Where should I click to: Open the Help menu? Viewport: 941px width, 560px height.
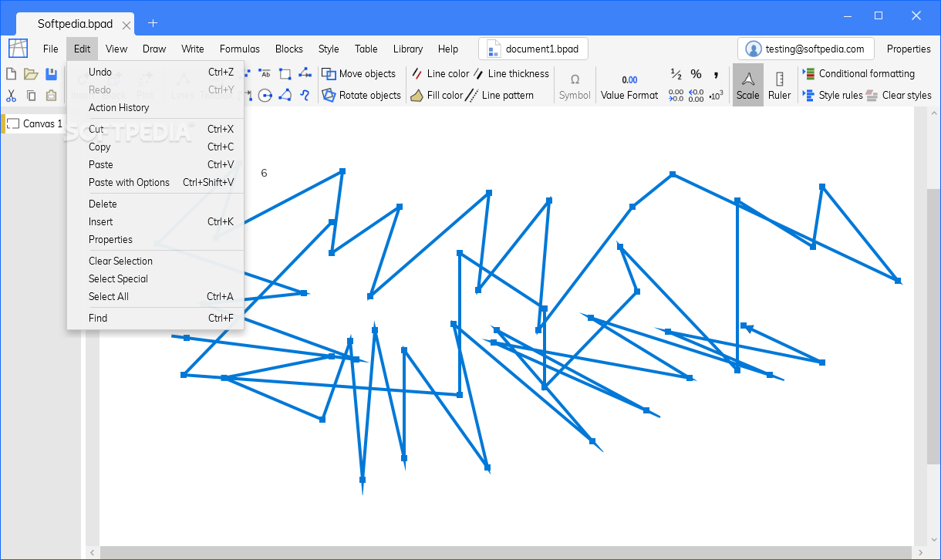click(x=448, y=49)
